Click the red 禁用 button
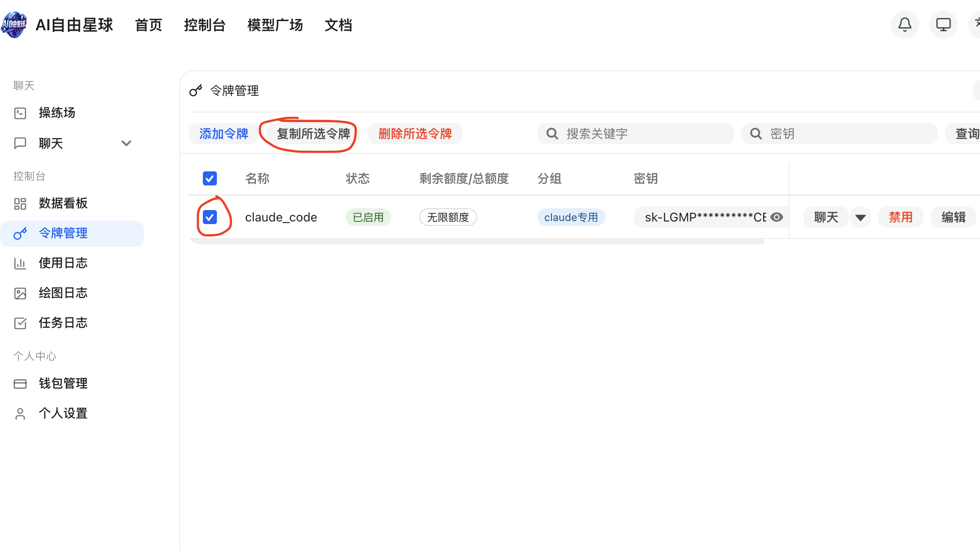 [901, 217]
